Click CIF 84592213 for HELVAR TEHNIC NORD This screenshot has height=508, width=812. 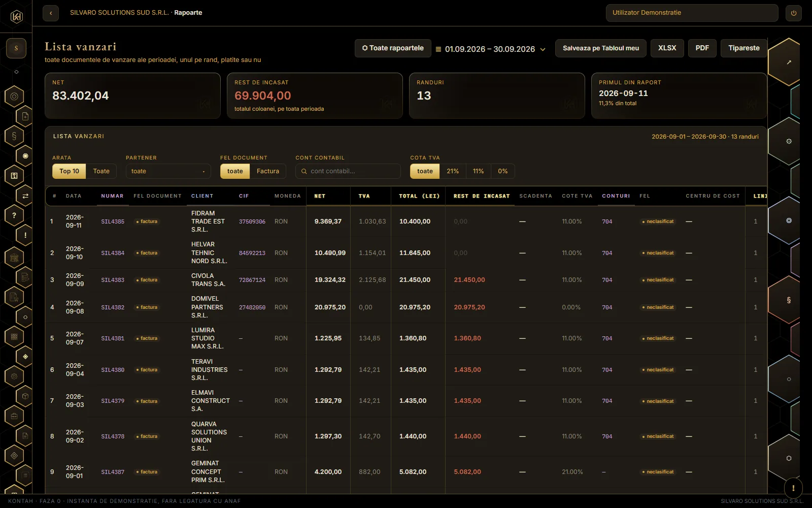(x=252, y=253)
